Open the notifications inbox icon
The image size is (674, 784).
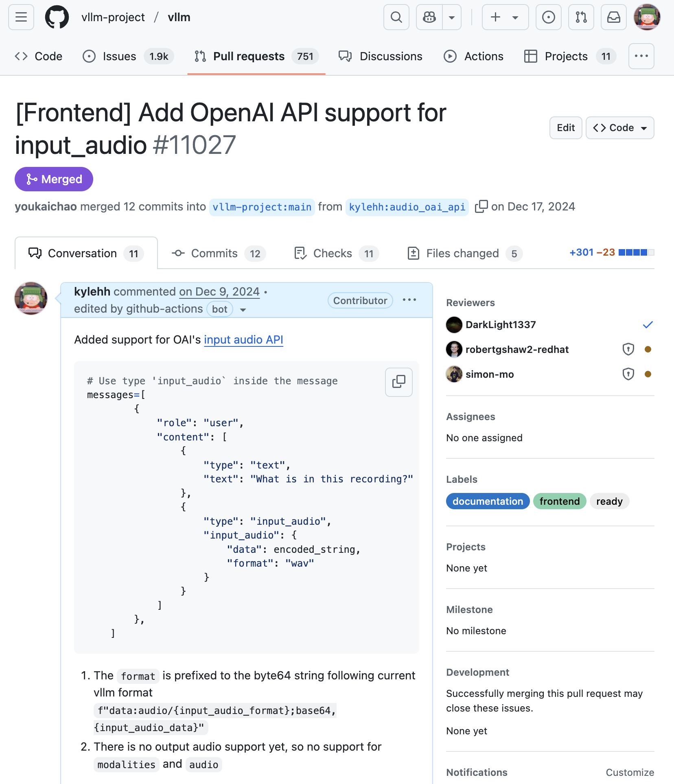tap(613, 17)
